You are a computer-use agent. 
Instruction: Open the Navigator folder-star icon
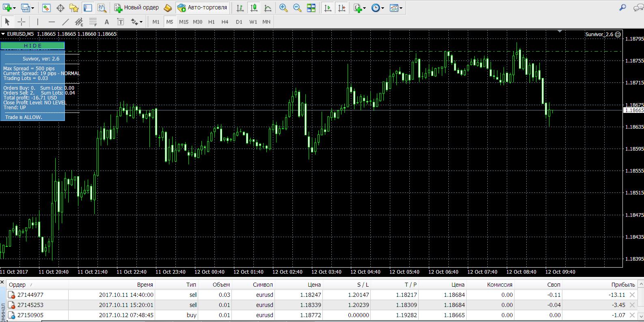pos(73,7)
